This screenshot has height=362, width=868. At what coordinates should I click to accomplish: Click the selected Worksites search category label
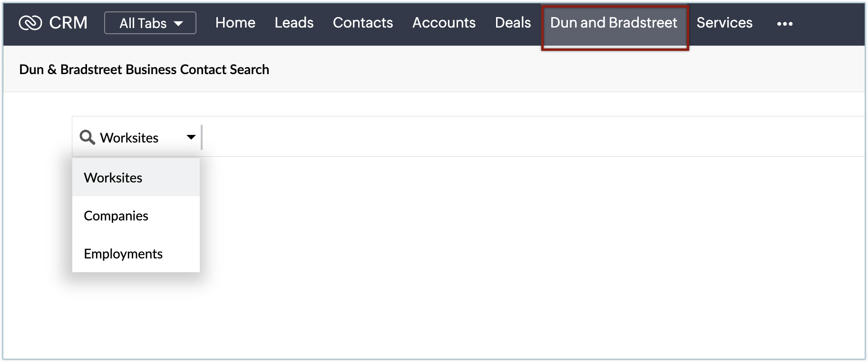129,138
